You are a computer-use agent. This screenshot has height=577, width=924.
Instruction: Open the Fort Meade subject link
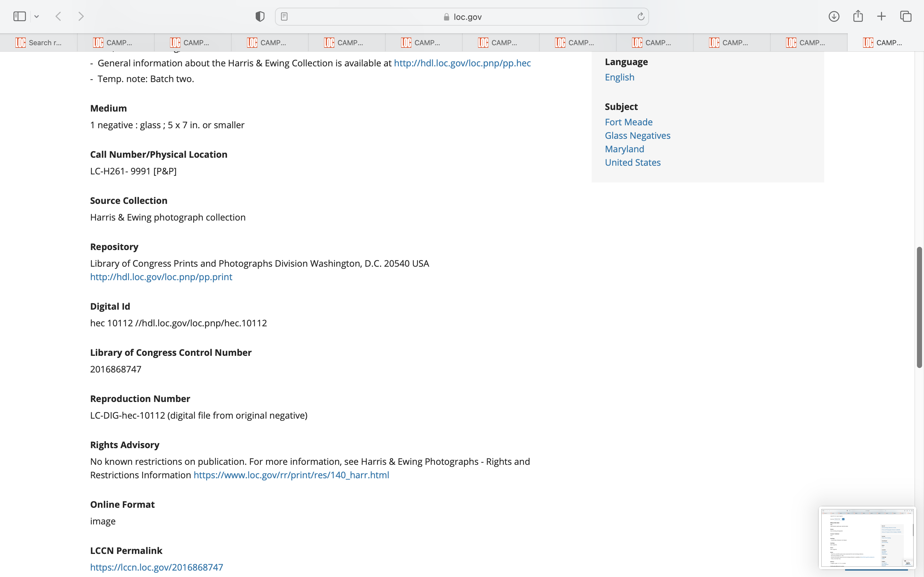pos(629,122)
